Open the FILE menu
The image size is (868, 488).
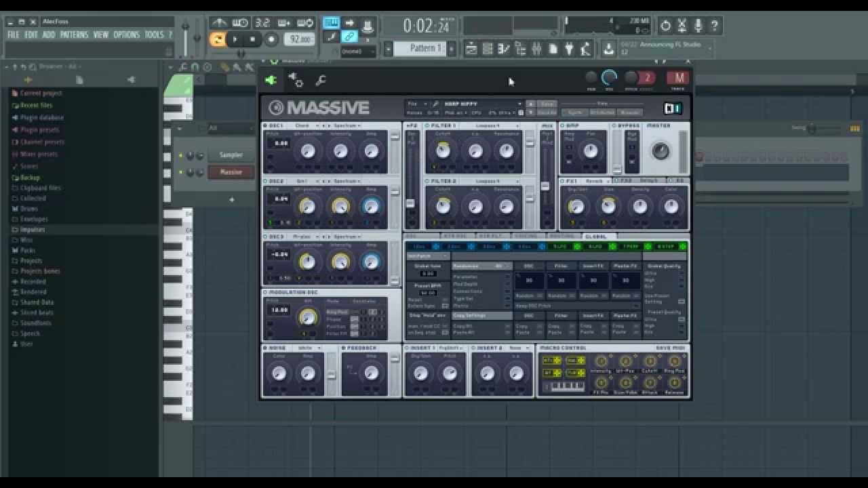(x=13, y=35)
